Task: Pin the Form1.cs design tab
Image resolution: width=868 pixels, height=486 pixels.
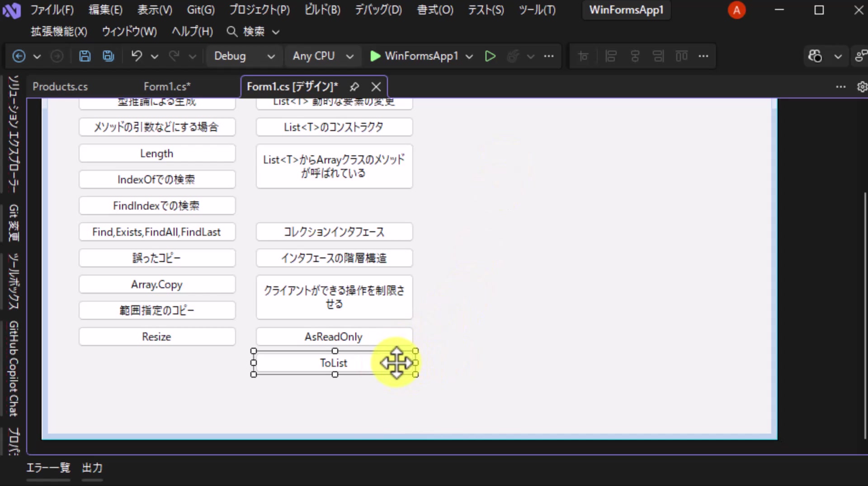Action: (x=354, y=87)
